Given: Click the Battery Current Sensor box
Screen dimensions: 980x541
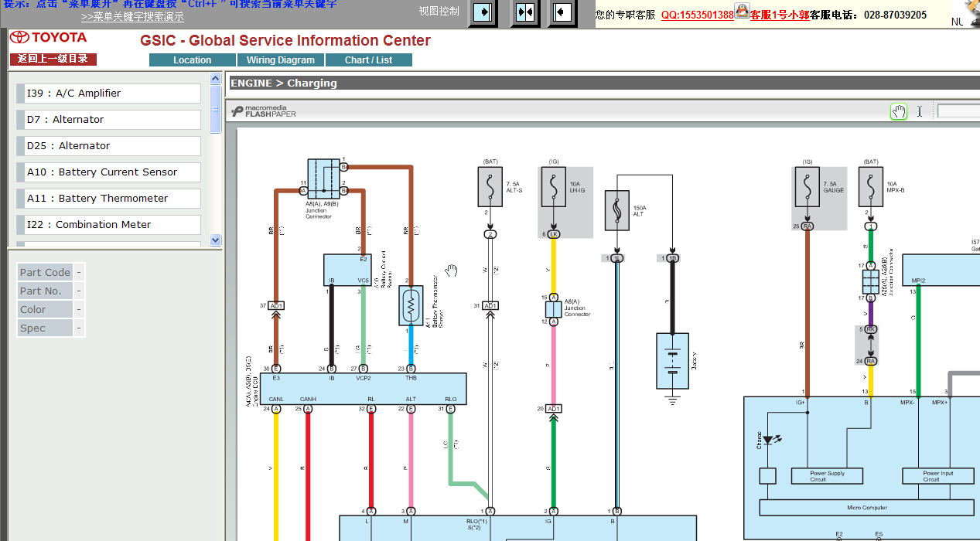Looking at the screenshot, I should click(x=347, y=270).
